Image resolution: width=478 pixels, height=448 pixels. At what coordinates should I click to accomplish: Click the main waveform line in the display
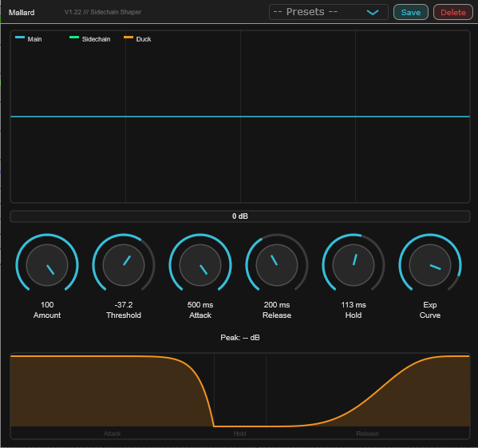[240, 117]
